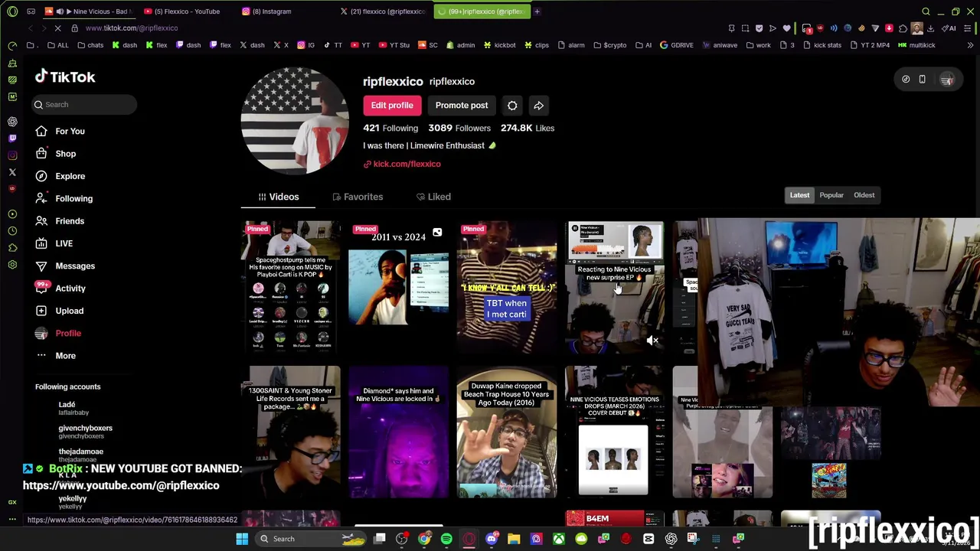The width and height of the screenshot is (980, 551).
Task: Open pinned Spaceghostpurrp K POP video
Action: 291,287
